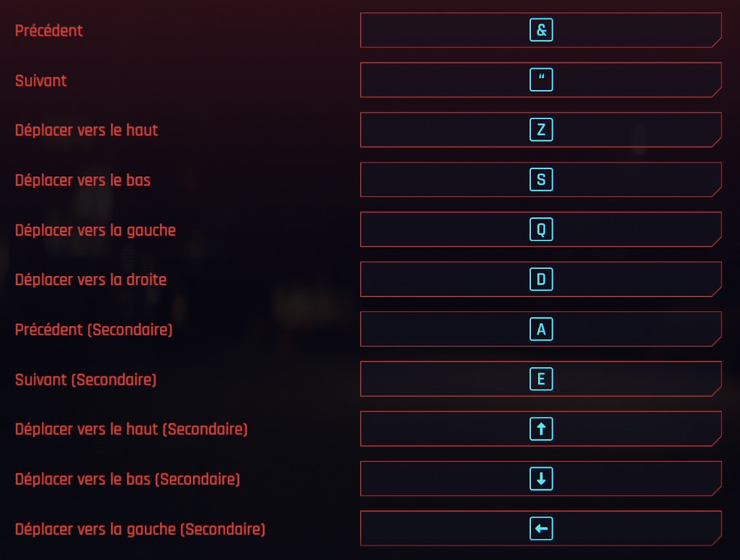The width and height of the screenshot is (740, 560).
Task: Click the Déplacer vers le haut (Secondaire) binding field
Action: coord(541,429)
